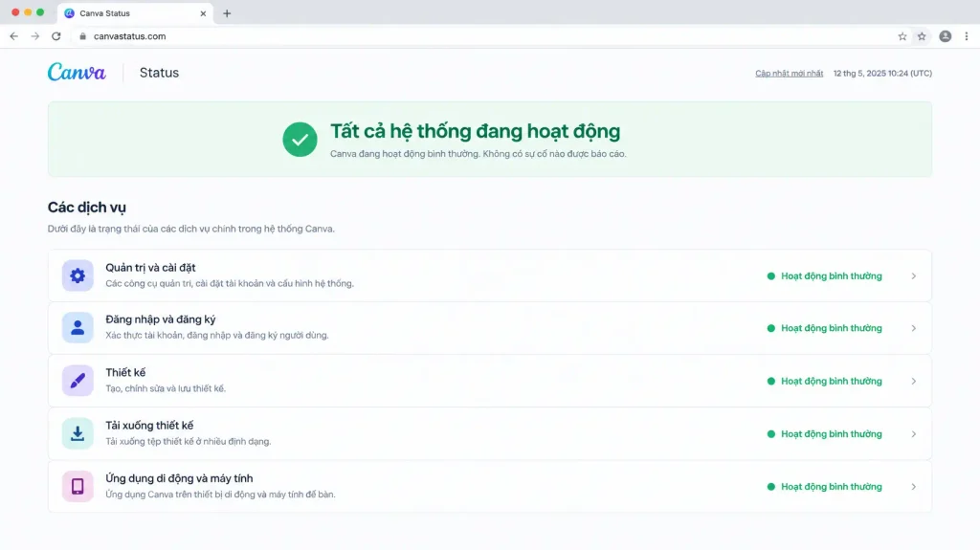This screenshot has height=550, width=980.
Task: Click description Tải xuống tệp thiết kế ở nhiều định dạng
Action: (189, 441)
